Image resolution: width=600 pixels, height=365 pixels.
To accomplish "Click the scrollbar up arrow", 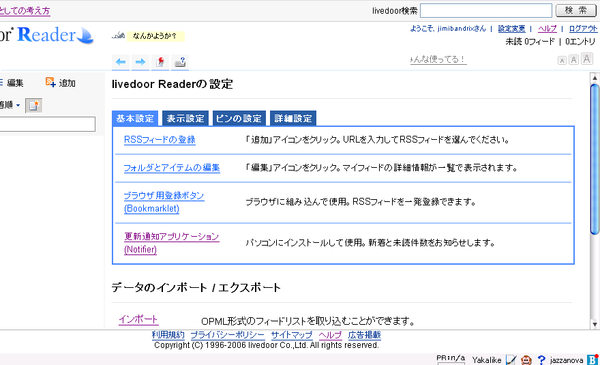I will 595,78.
